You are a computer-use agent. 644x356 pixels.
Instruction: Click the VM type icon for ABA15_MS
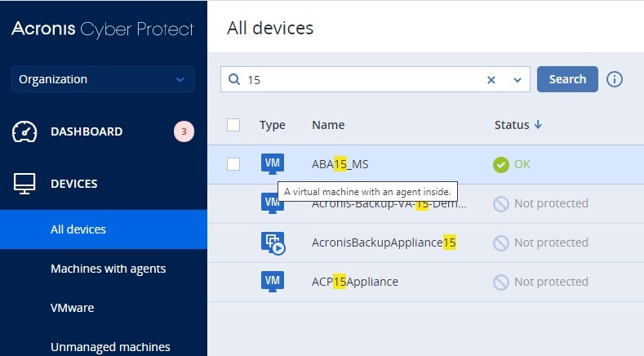(273, 164)
